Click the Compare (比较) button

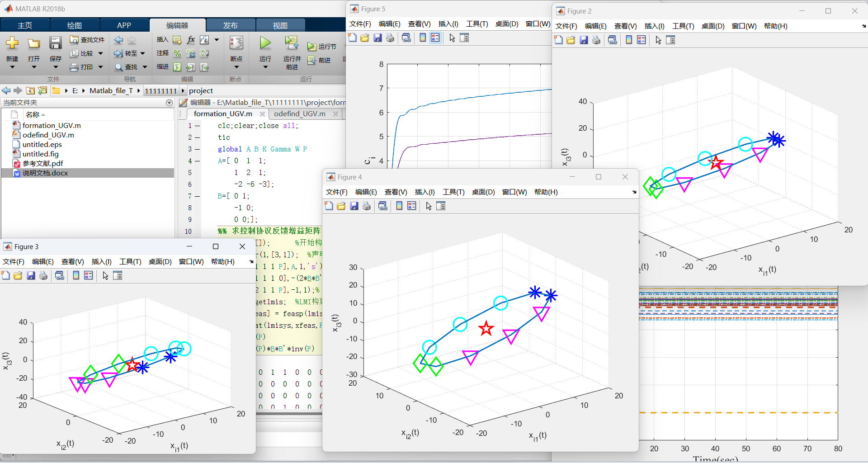[x=81, y=53]
